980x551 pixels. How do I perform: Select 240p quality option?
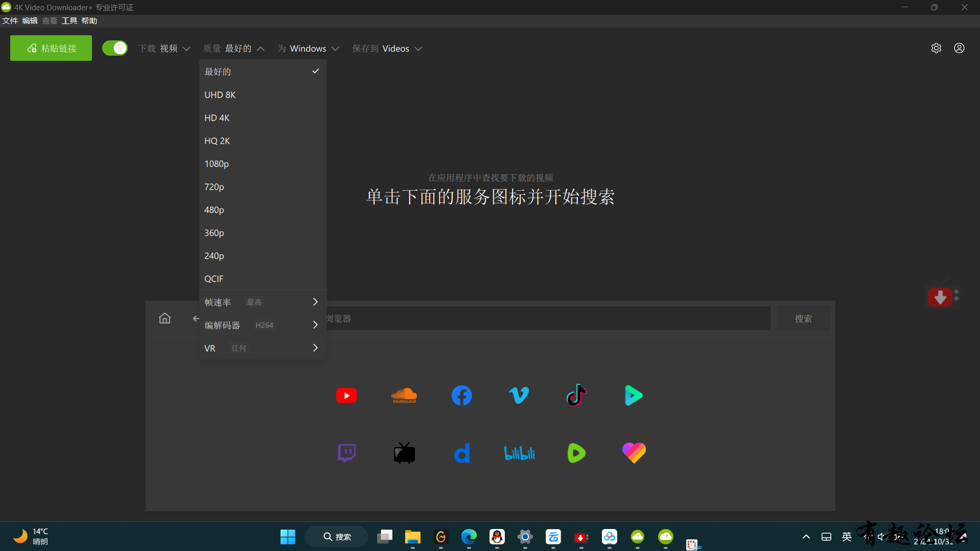[x=263, y=256]
